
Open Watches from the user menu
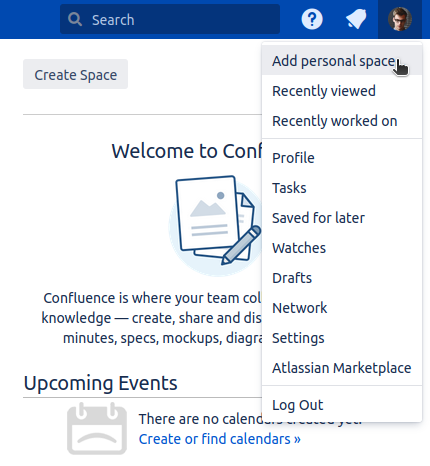342,248
